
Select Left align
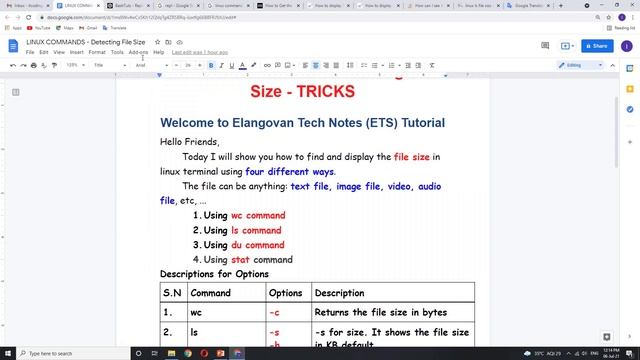305,65
